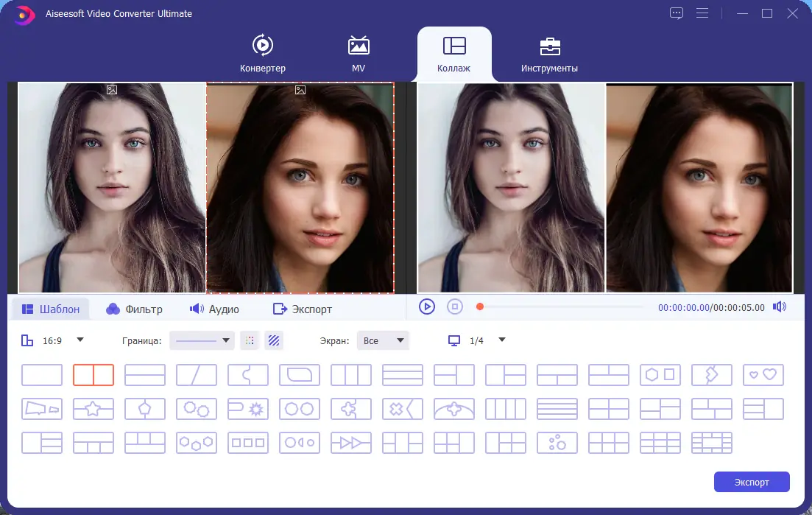The height and width of the screenshot is (515, 812).
Task: Switch to the Шаблон panel
Action: point(50,309)
